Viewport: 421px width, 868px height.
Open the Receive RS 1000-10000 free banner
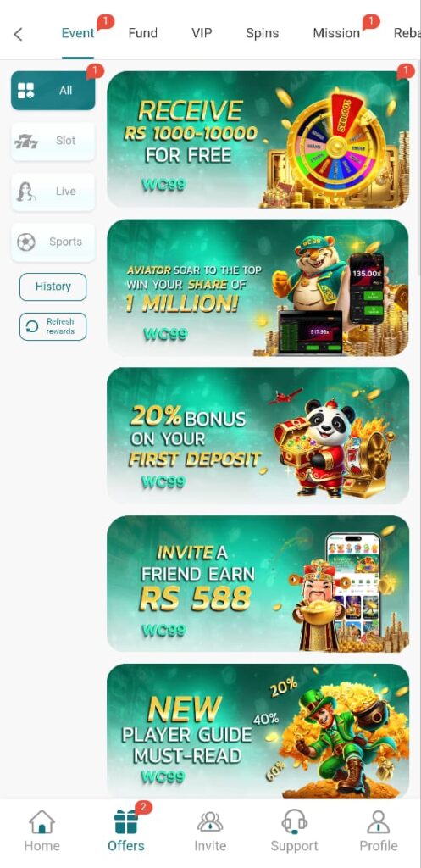(258, 140)
